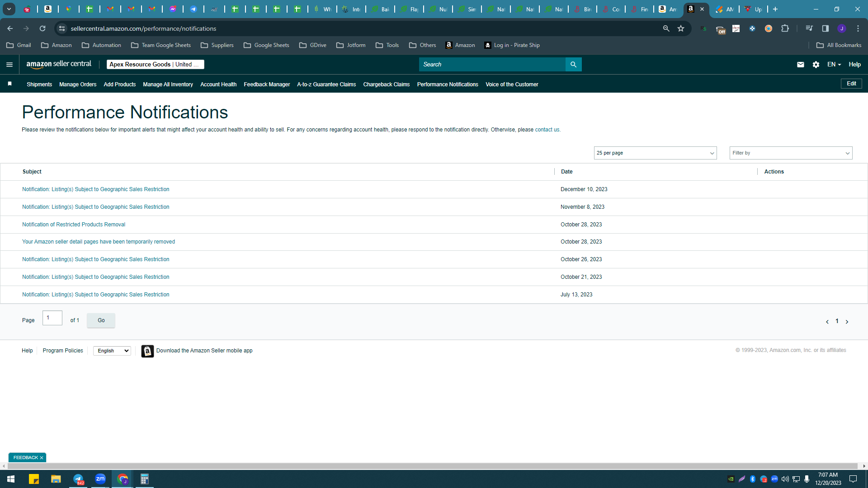Click the Go page button
The height and width of the screenshot is (488, 868).
pos(101,320)
